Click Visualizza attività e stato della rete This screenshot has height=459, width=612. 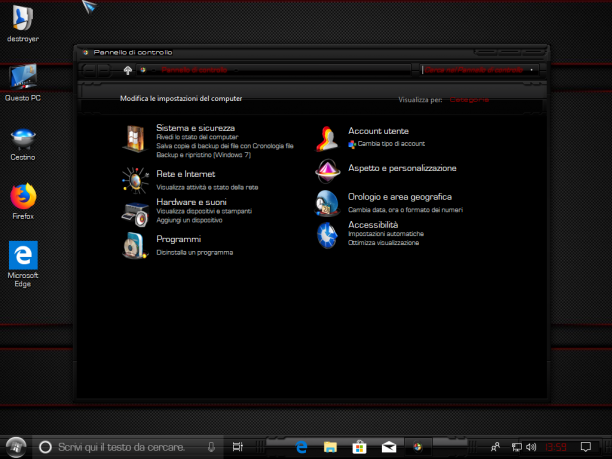[207, 187]
